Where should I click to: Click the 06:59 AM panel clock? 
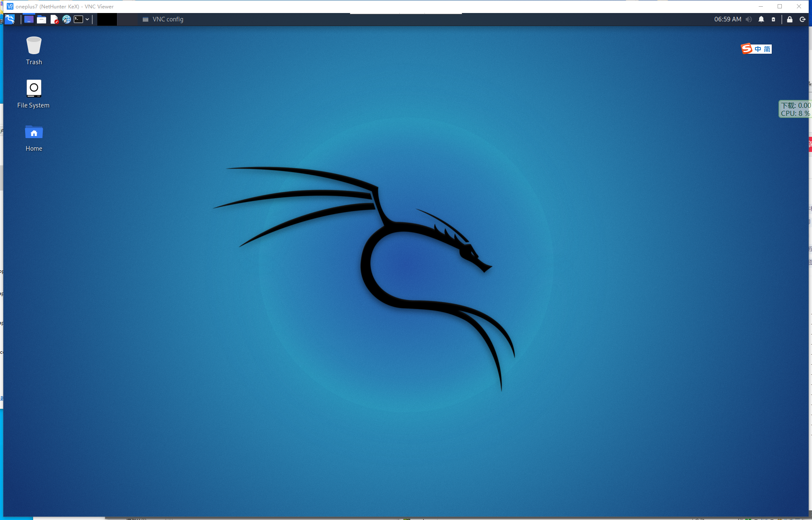(728, 19)
